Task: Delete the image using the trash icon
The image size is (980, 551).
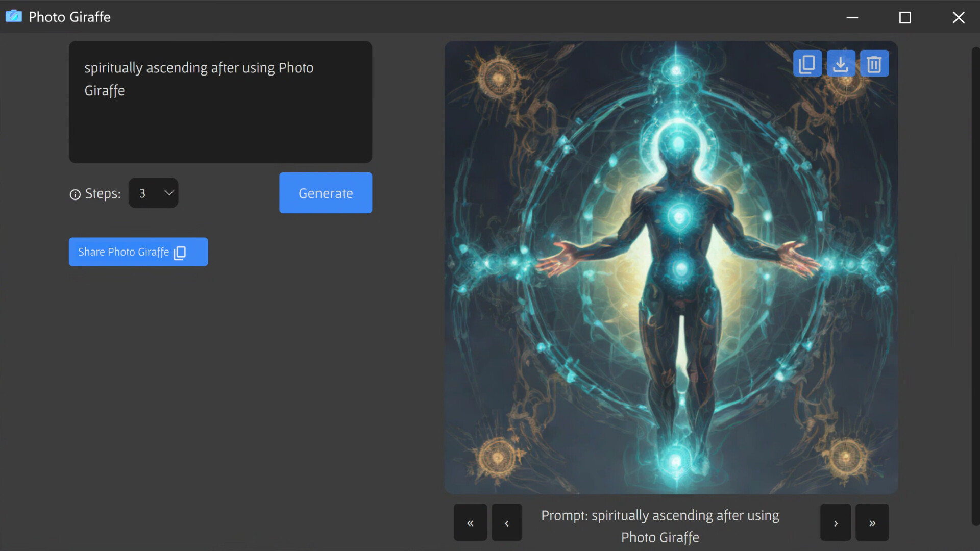Action: pyautogui.click(x=874, y=63)
